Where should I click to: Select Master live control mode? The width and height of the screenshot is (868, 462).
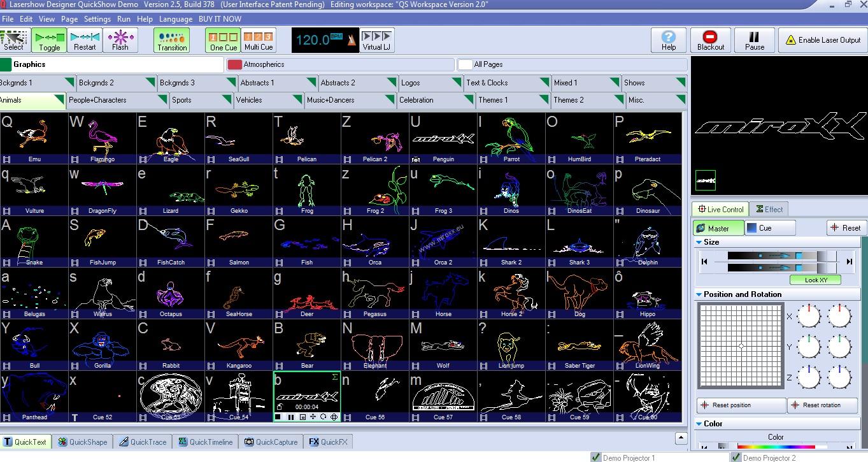tap(718, 227)
